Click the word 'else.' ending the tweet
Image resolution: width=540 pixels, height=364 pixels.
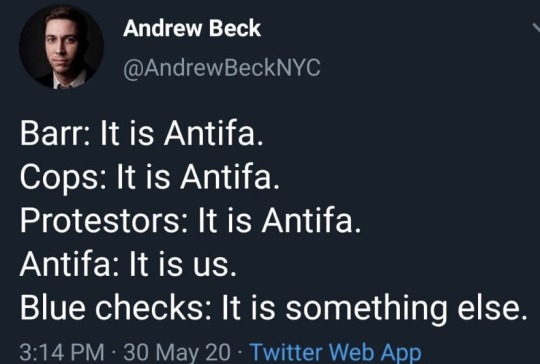(x=492, y=307)
